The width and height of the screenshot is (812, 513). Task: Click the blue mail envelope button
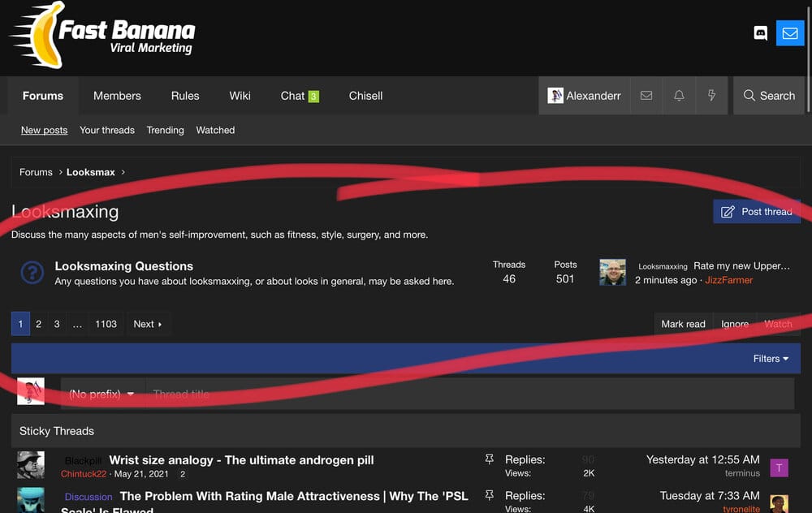pos(789,33)
